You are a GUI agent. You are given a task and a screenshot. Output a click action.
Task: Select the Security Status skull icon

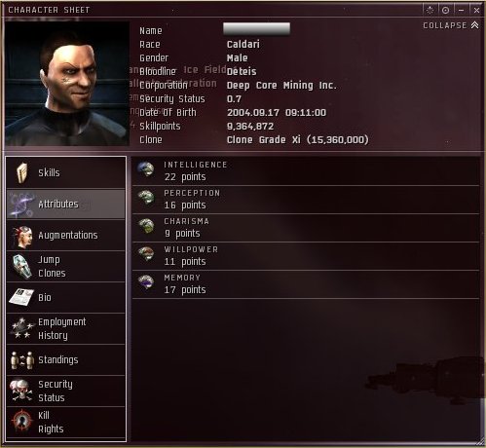pos(21,391)
